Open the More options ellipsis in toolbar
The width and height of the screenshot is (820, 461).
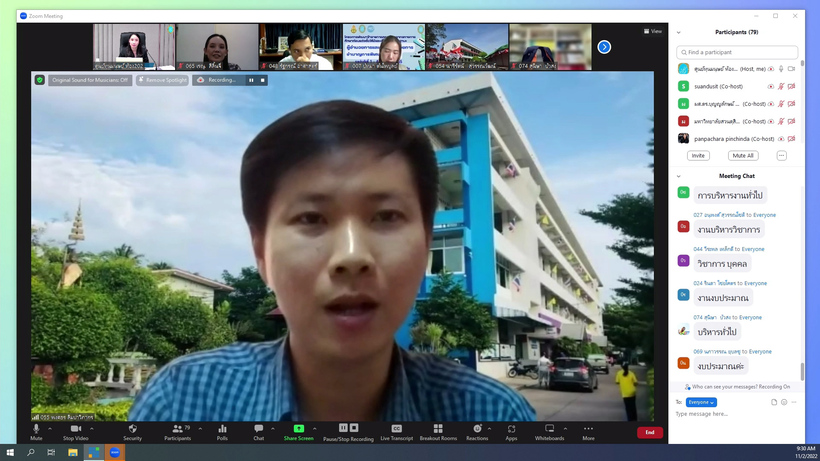pyautogui.click(x=588, y=429)
